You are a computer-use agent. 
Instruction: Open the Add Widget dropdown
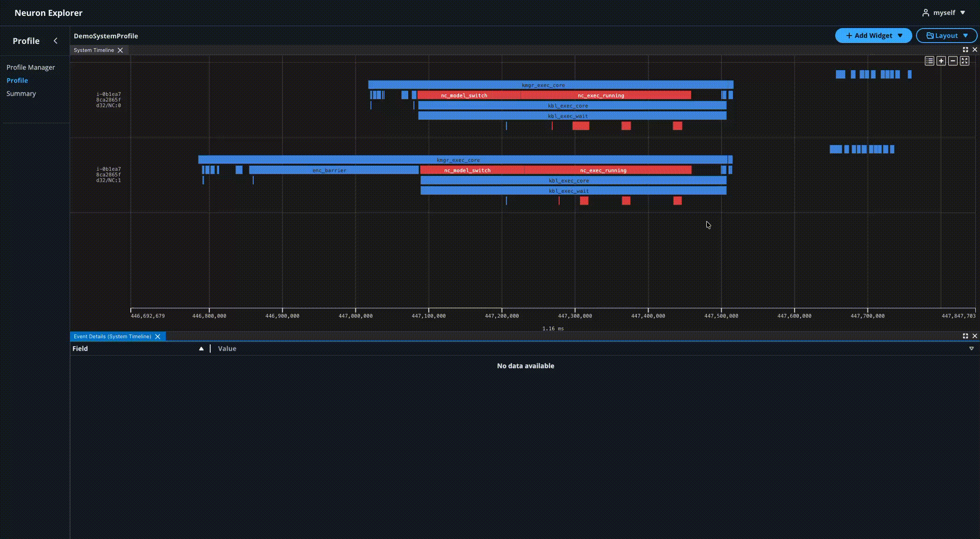tap(873, 35)
